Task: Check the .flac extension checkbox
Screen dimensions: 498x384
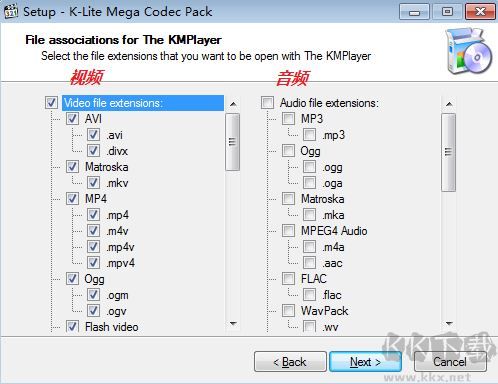Action: [x=310, y=295]
